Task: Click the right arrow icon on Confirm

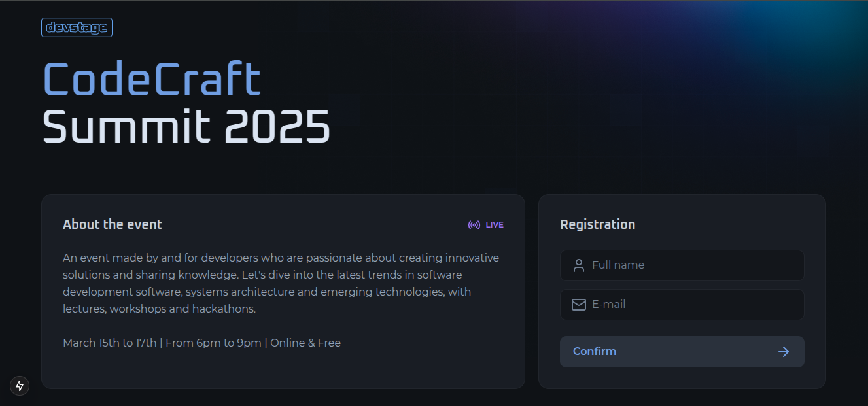Action: (784, 352)
